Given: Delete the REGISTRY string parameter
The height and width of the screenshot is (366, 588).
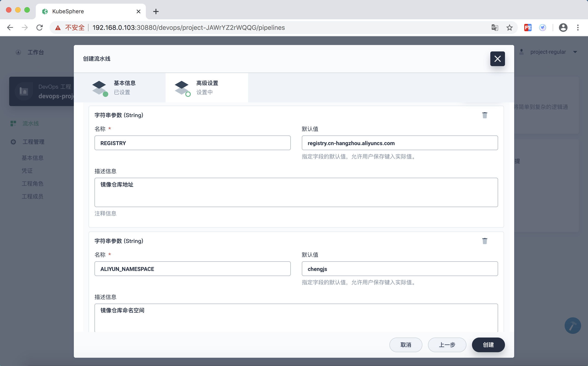Looking at the screenshot, I should click(485, 115).
